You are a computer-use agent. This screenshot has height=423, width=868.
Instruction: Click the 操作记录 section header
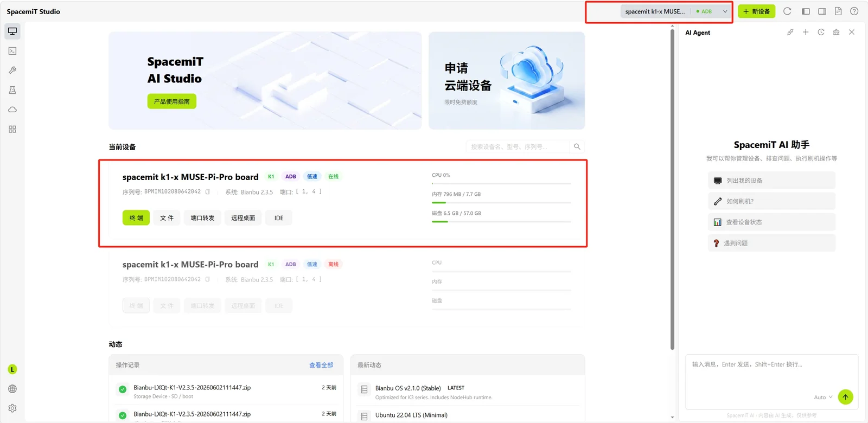(x=128, y=366)
